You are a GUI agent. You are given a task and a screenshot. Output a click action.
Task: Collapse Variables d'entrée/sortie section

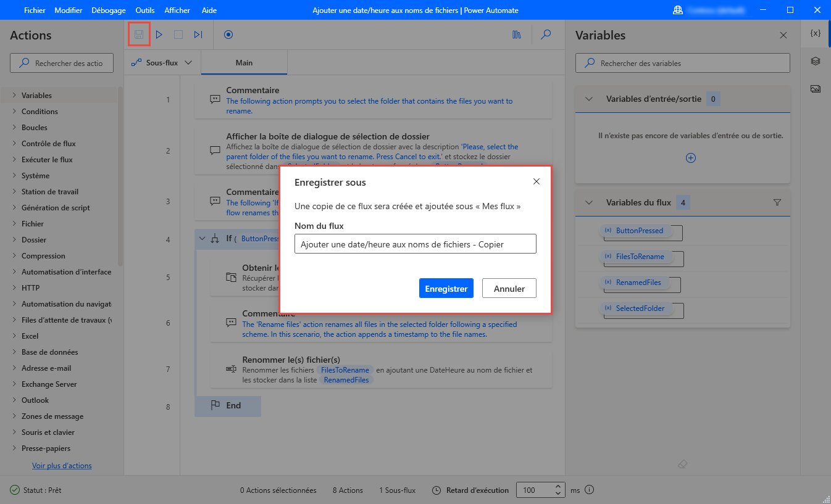(x=589, y=99)
